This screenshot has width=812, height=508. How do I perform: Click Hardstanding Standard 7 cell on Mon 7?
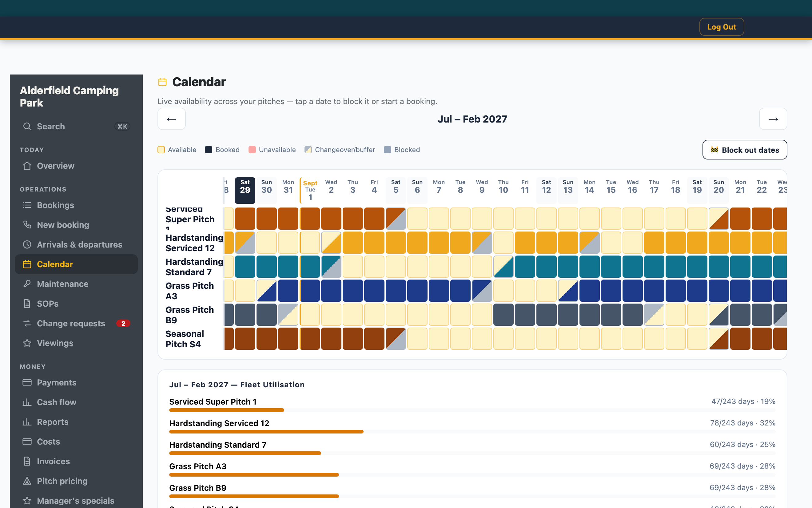439,267
